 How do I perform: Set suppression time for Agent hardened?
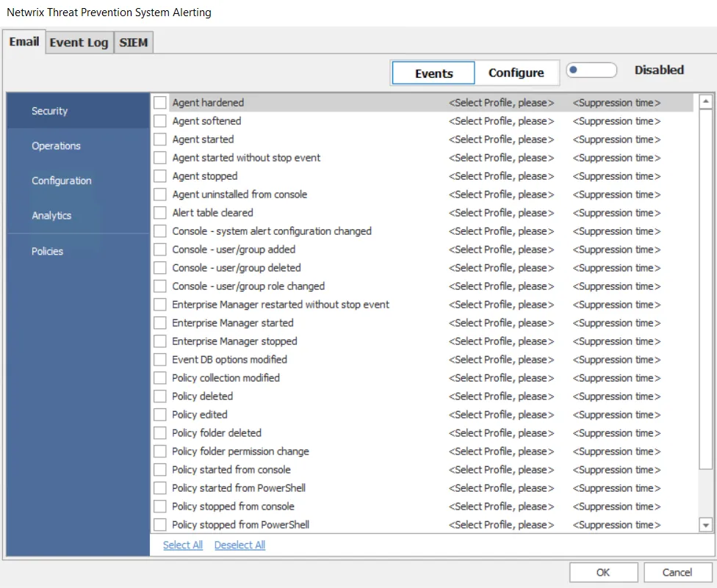pyautogui.click(x=616, y=103)
